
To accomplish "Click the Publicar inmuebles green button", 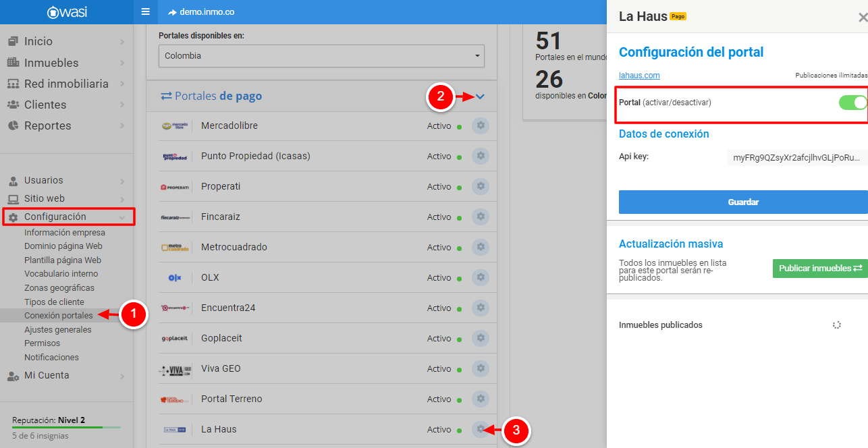I will click(819, 268).
